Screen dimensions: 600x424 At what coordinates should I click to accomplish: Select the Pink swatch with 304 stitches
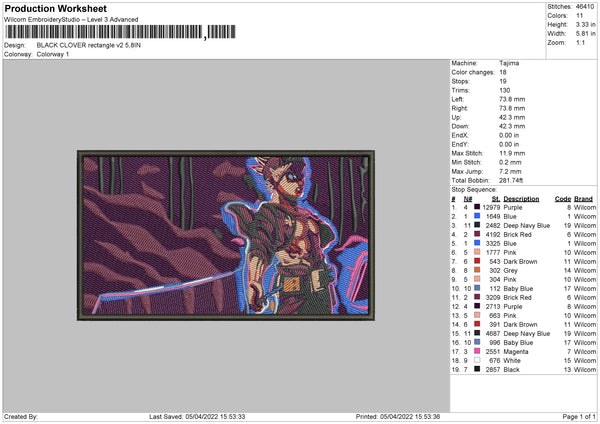[477, 279]
